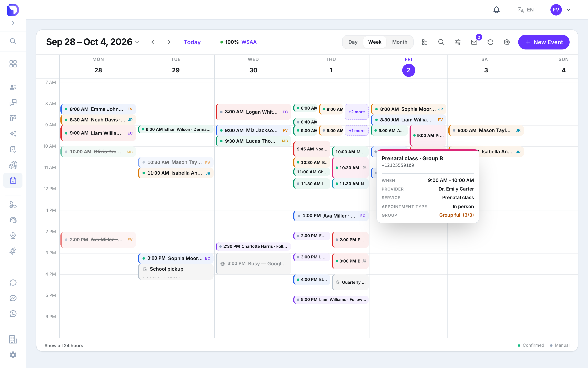588x368 pixels.
Task: Open the conversations chat icon in sidebar
Action: coord(13,103)
